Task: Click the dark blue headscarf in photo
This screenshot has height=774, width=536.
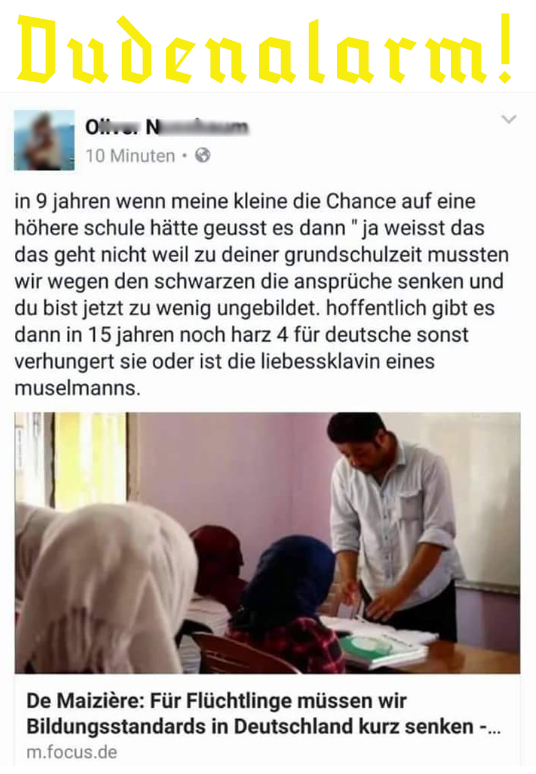Action: [290, 578]
